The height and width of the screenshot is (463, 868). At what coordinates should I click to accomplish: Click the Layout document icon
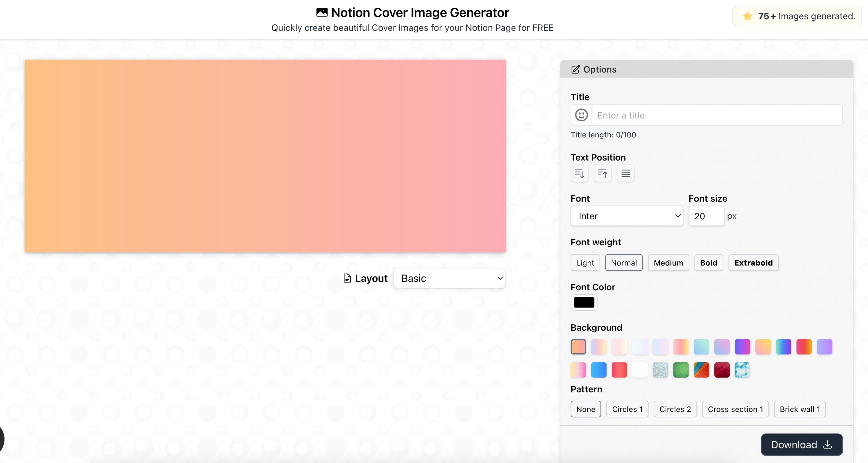(x=347, y=278)
